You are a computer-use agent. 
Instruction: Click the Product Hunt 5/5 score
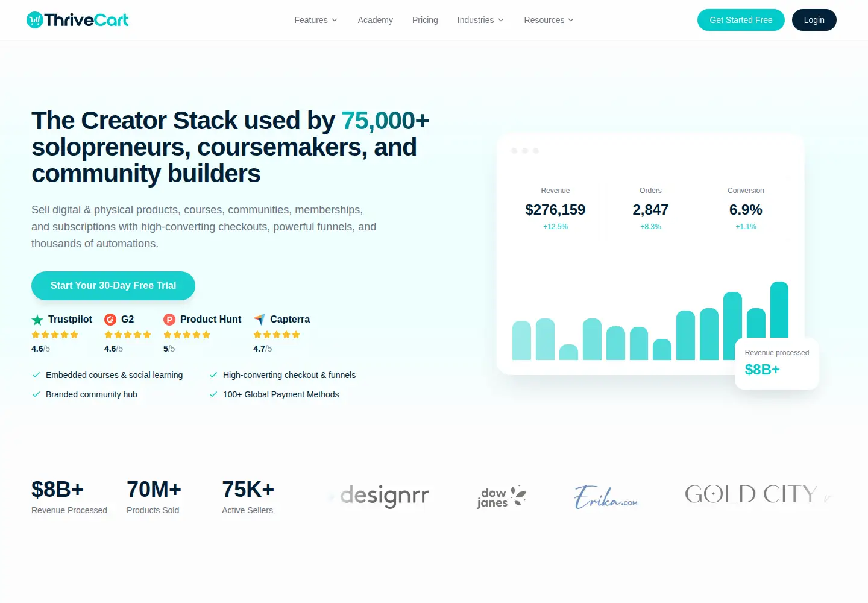coord(169,349)
